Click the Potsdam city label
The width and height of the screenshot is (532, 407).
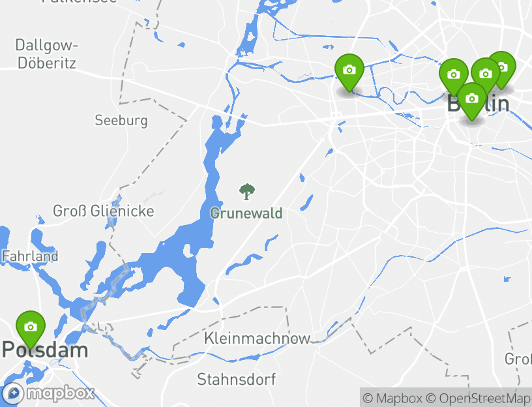[x=45, y=350]
